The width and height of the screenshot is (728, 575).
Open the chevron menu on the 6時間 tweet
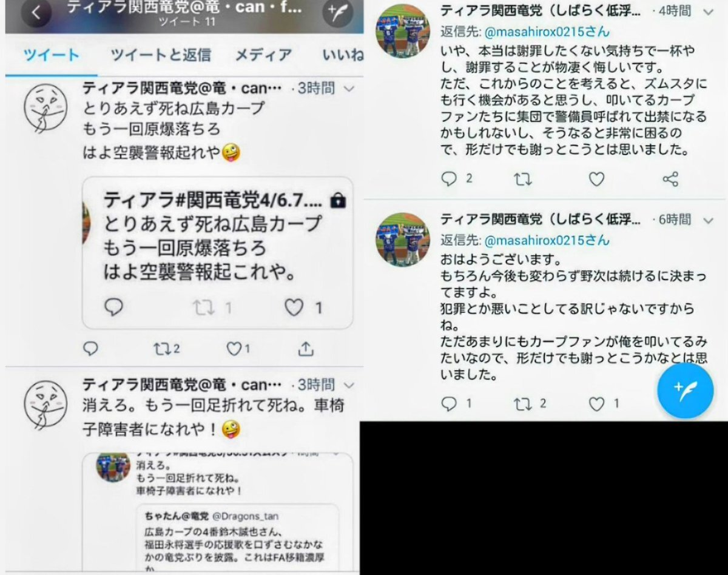708,219
